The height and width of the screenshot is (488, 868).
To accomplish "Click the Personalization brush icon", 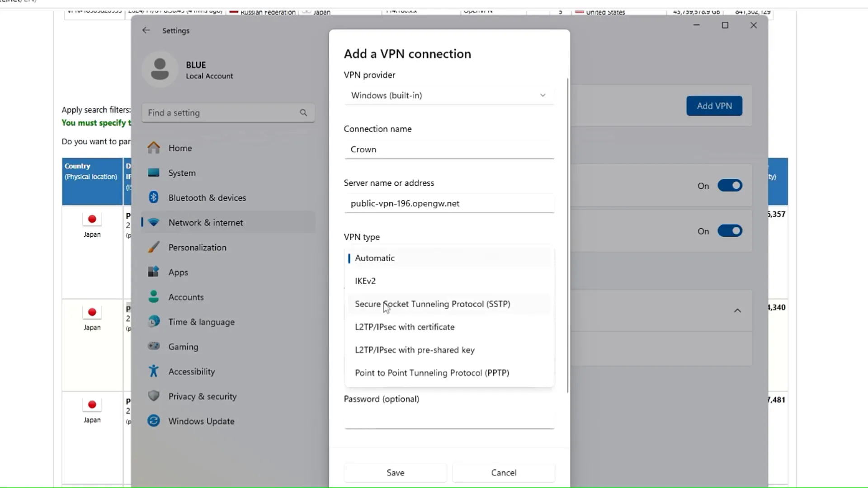I will click(154, 247).
